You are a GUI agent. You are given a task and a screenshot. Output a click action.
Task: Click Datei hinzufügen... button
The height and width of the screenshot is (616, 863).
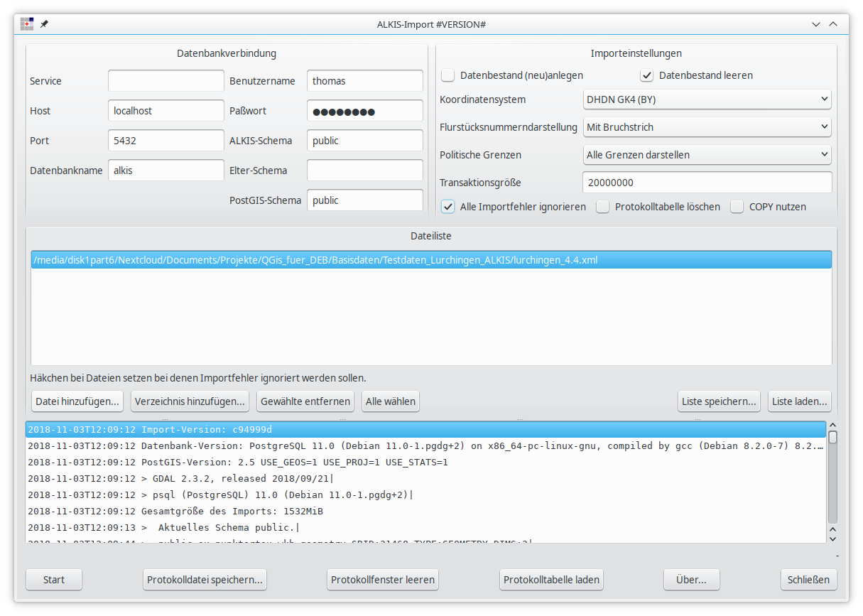click(77, 401)
